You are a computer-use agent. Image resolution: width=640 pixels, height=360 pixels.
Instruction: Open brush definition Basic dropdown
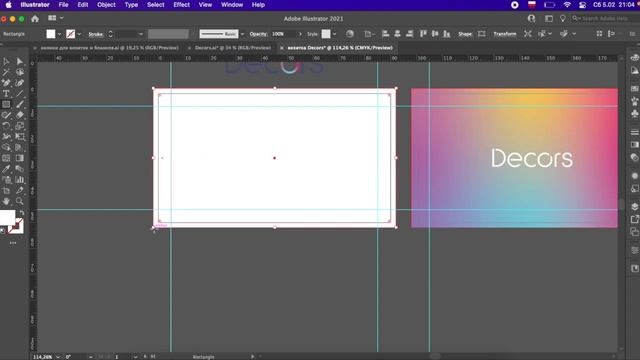242,34
